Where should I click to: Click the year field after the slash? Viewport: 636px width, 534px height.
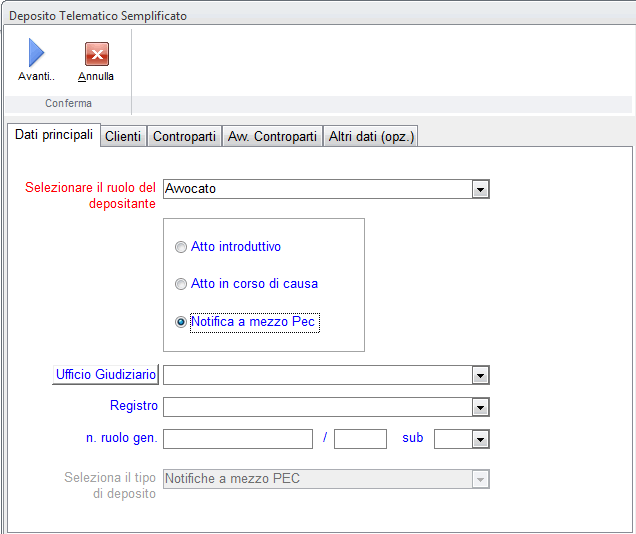[x=360, y=439]
